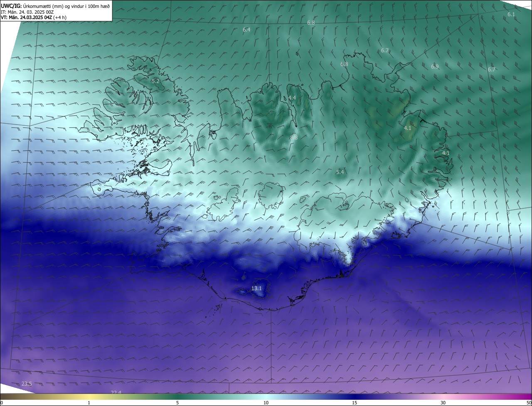Click the 23.5 value in the bottom-left corner
Viewport: 532px width, 406px height.
(27, 384)
